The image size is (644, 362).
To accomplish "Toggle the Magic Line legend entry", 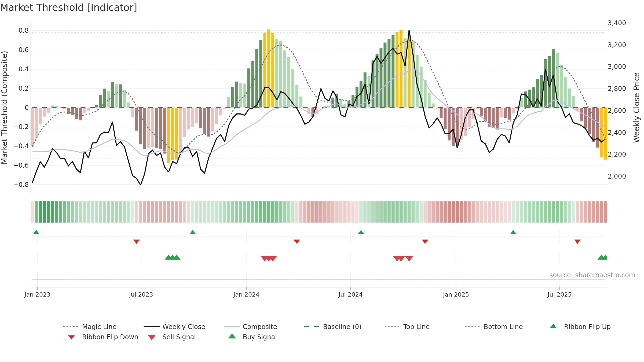I will point(90,327).
